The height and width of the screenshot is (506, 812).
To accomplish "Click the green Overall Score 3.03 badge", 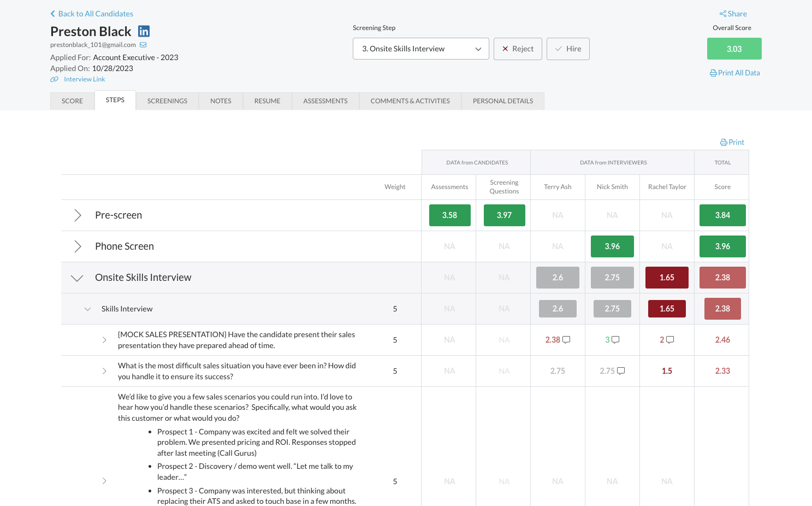I will (x=734, y=49).
